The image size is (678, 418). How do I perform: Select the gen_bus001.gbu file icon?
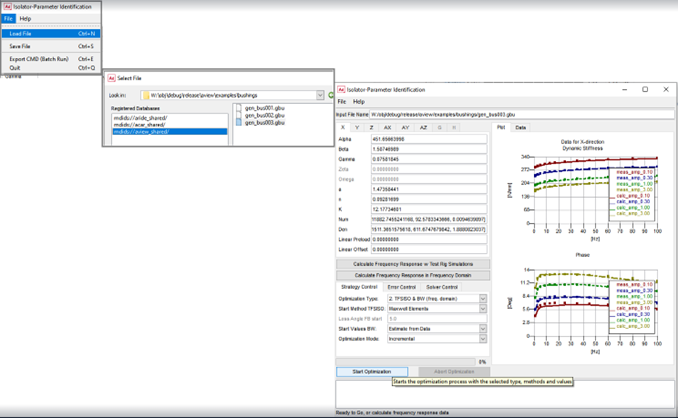pyautogui.click(x=239, y=108)
